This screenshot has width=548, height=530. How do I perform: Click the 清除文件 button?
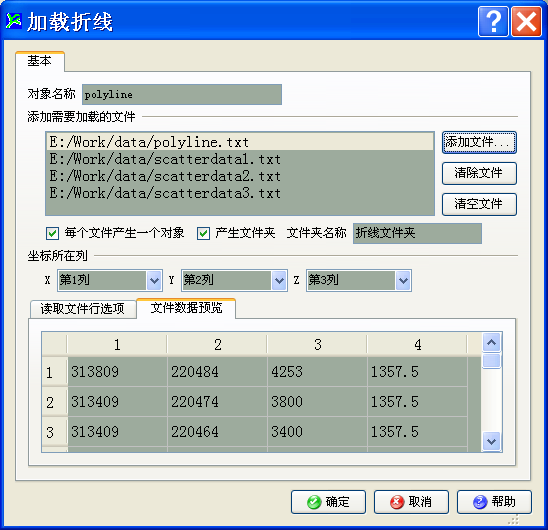click(x=479, y=173)
